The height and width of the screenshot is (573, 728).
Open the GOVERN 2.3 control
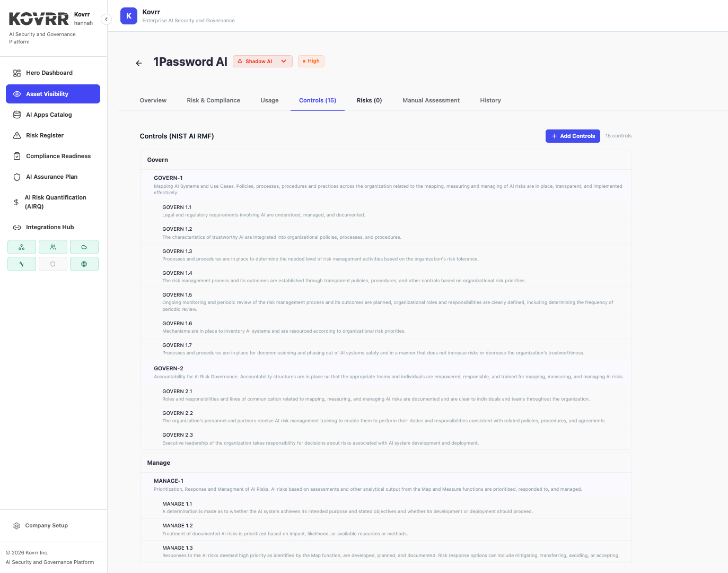[386, 439]
